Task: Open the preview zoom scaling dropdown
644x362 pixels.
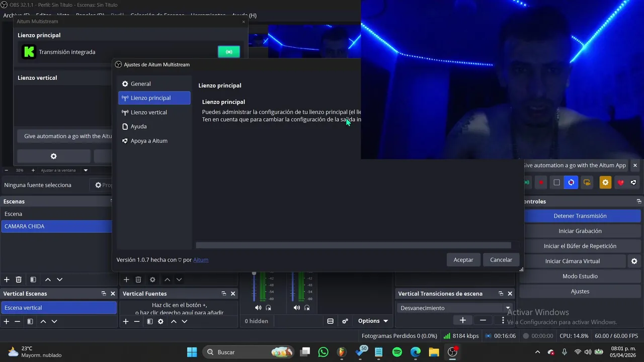Action: 86,170
